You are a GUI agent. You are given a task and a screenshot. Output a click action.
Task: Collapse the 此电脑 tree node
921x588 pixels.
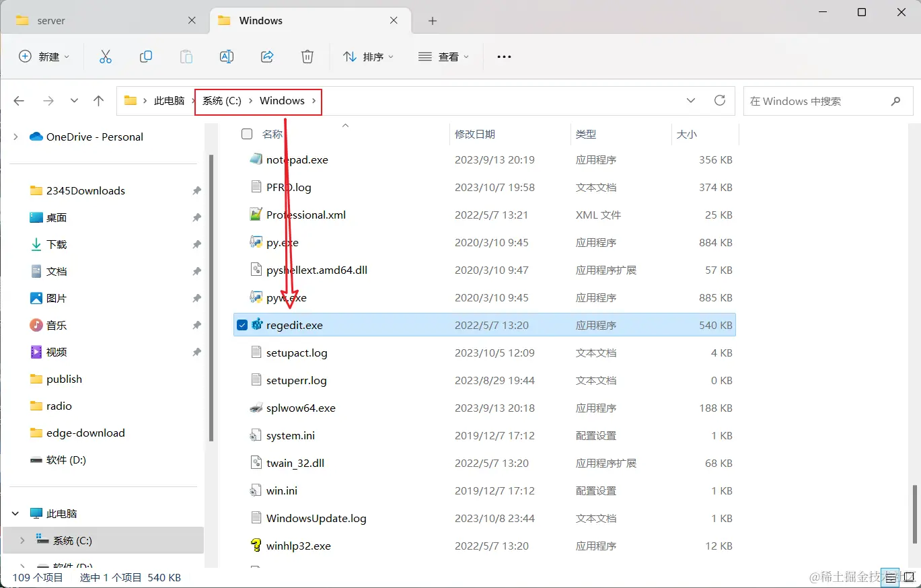(x=15, y=513)
